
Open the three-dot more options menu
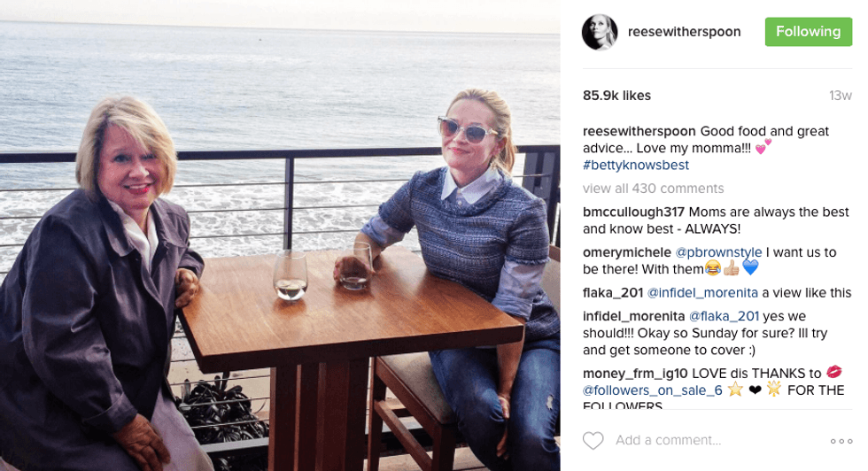click(841, 441)
